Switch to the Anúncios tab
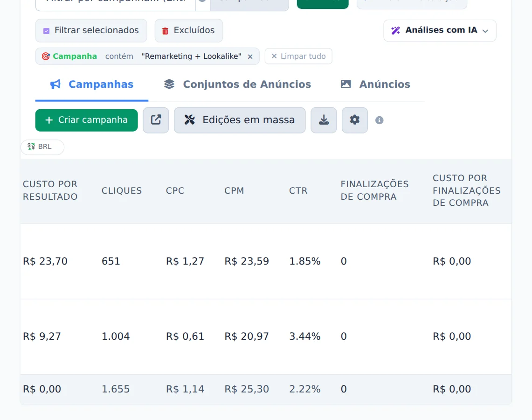 [x=375, y=84]
